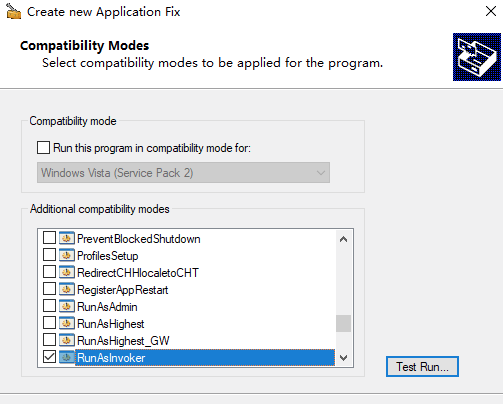The height and width of the screenshot is (404, 503).
Task: Tick the PreventBlockedShutdown checkbox
Action: [49, 238]
